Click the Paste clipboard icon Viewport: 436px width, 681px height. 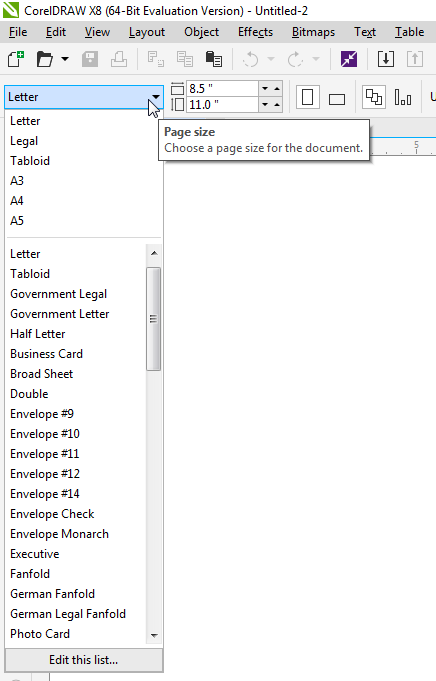[214, 59]
